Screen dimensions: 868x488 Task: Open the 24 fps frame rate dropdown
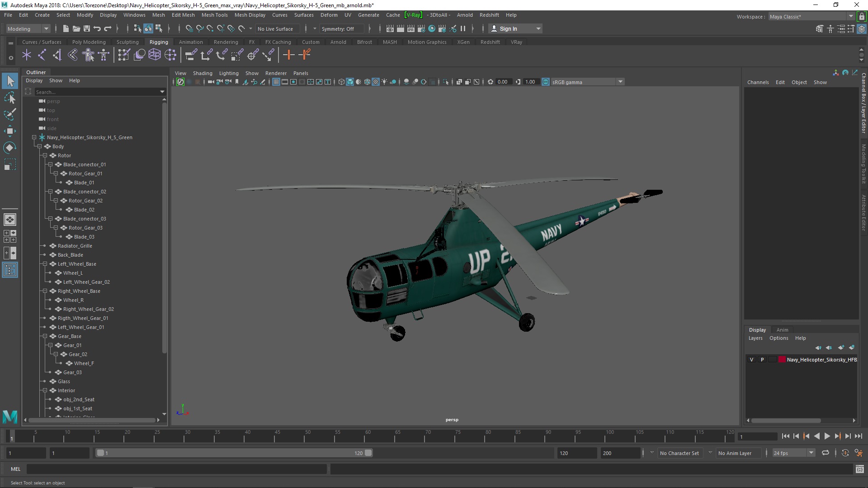point(793,453)
